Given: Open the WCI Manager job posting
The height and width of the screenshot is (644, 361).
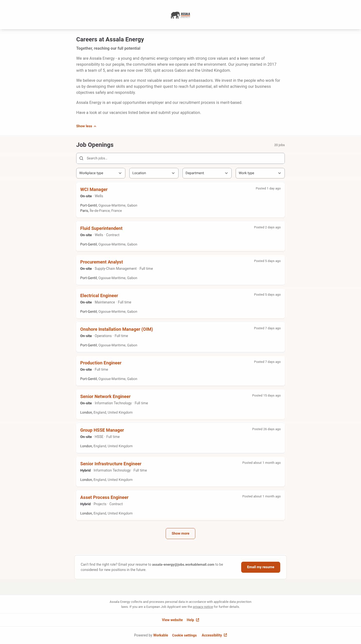Looking at the screenshot, I should click(x=94, y=189).
